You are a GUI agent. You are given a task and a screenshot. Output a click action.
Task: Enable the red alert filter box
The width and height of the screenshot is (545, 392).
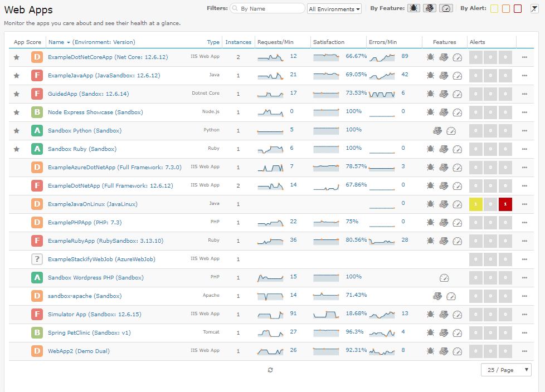coord(518,8)
